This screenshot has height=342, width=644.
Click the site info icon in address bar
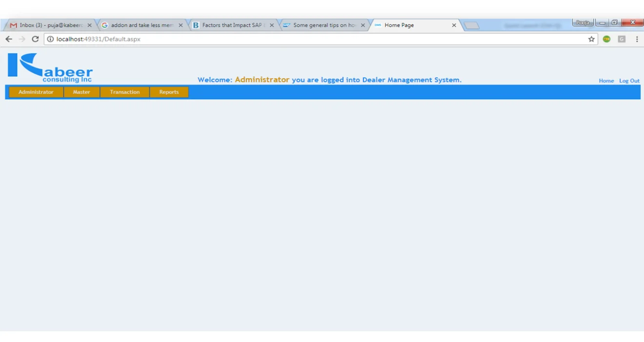pos(50,39)
